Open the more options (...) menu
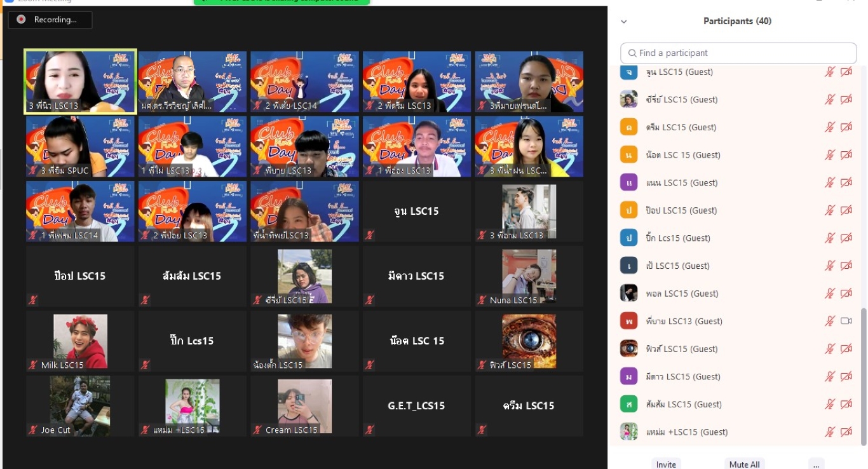The width and height of the screenshot is (868, 469). [x=817, y=463]
